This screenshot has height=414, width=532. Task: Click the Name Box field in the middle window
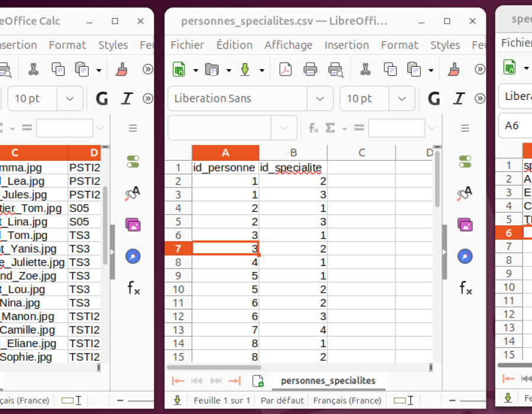(219, 128)
